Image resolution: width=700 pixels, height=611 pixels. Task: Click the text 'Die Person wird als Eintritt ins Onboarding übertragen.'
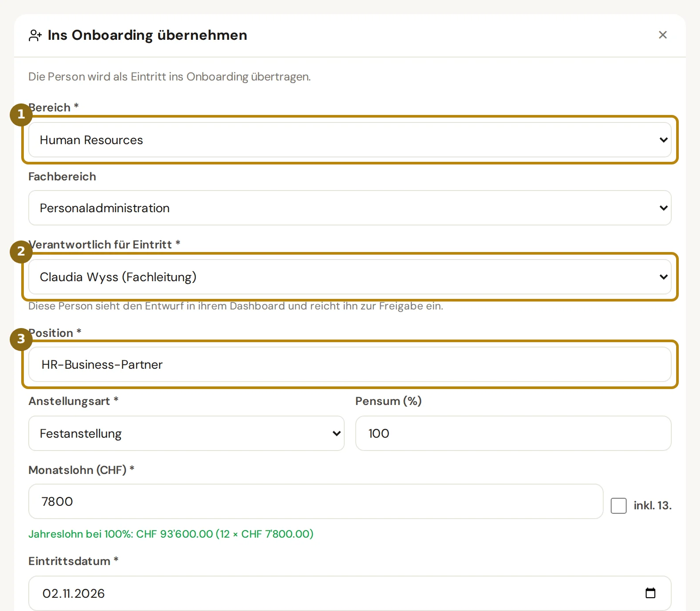[x=170, y=77]
